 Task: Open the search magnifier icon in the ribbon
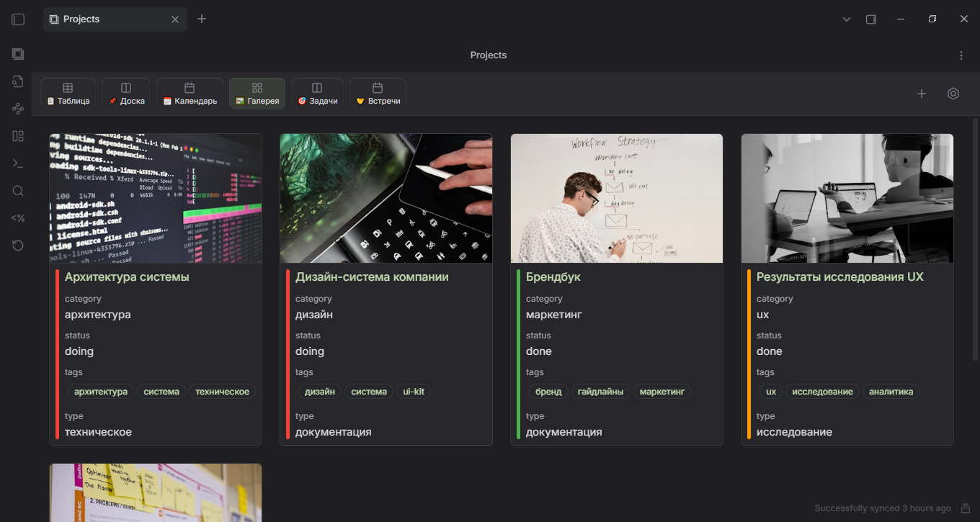[x=18, y=191]
